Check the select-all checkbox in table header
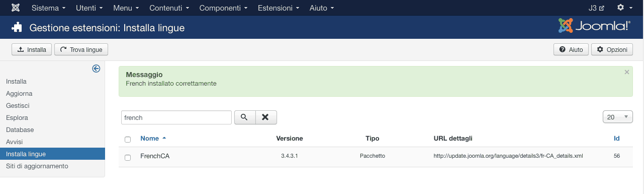644x194 pixels. 128,139
